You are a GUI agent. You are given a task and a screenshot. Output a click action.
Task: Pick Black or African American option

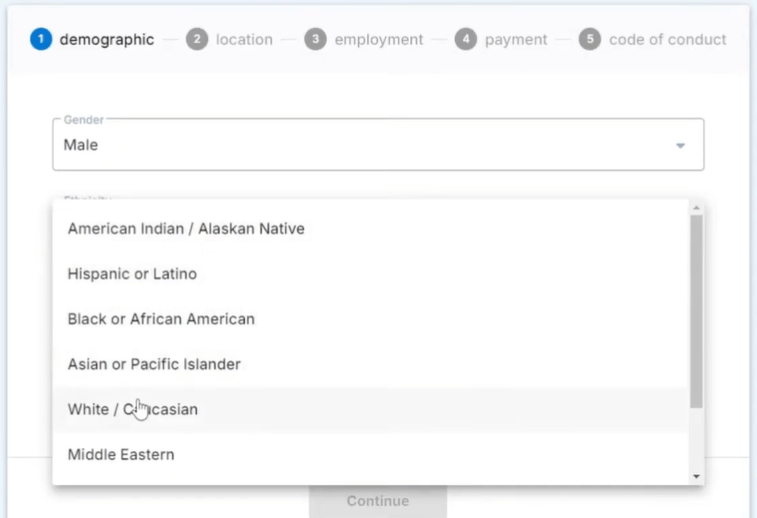[161, 319]
